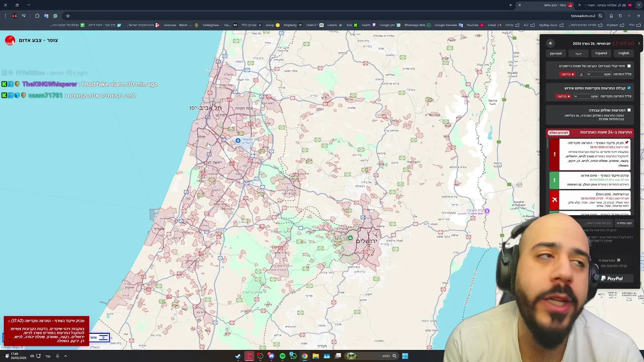
Task: Click the microphone tray icon
Action: click(57, 356)
